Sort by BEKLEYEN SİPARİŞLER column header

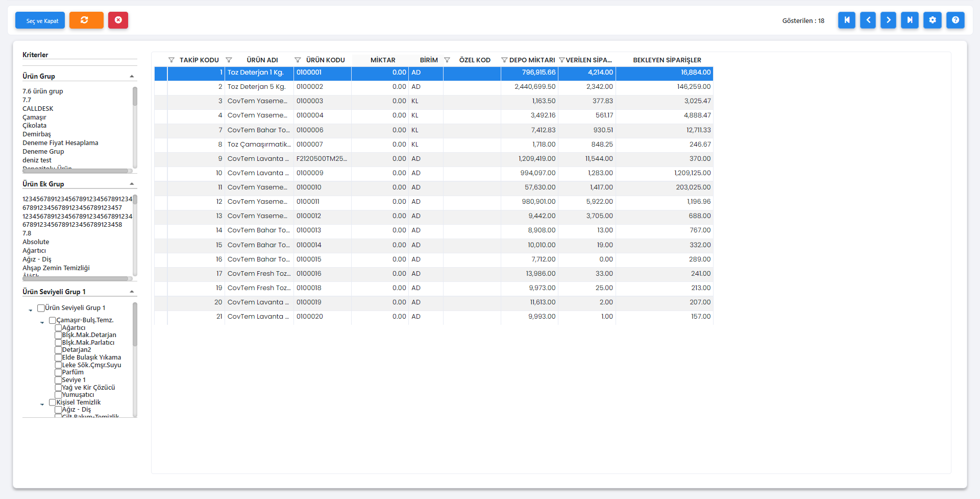pyautogui.click(x=667, y=60)
